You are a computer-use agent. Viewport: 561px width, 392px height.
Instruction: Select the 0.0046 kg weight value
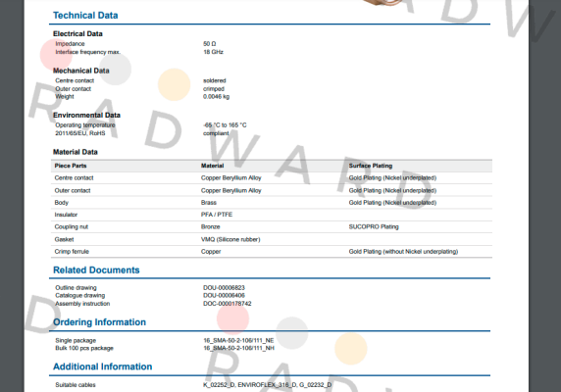[216, 96]
